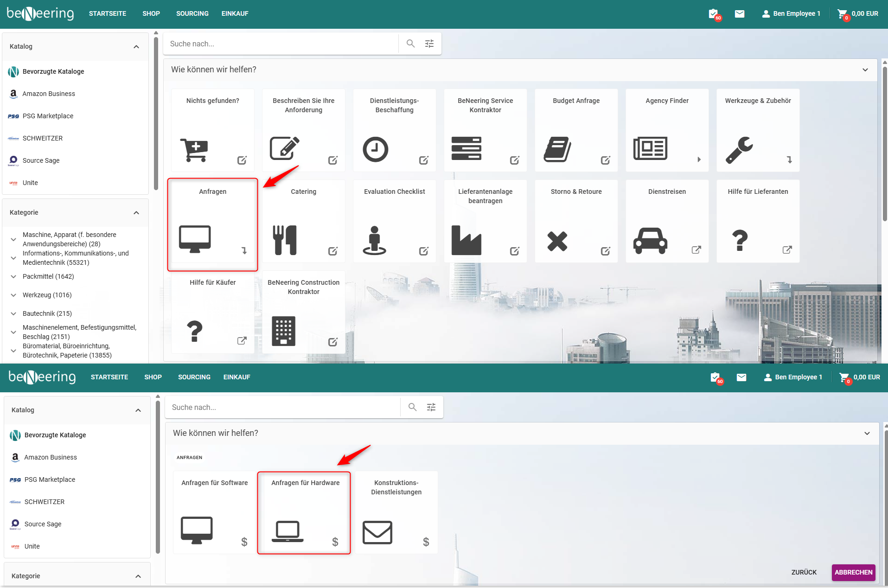888x588 pixels.
Task: Open the Werkzeuge & Zubehör wrench tile
Action: 758,130
